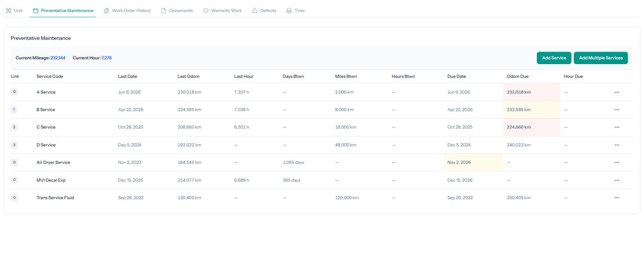Switch to the Tires tab

coord(295,10)
